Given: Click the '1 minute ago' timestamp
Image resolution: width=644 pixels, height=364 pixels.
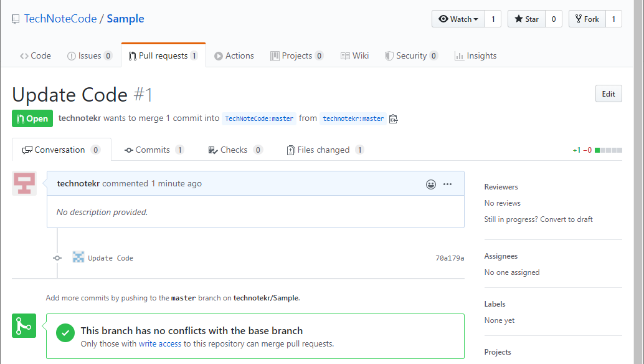Looking at the screenshot, I should [x=176, y=184].
